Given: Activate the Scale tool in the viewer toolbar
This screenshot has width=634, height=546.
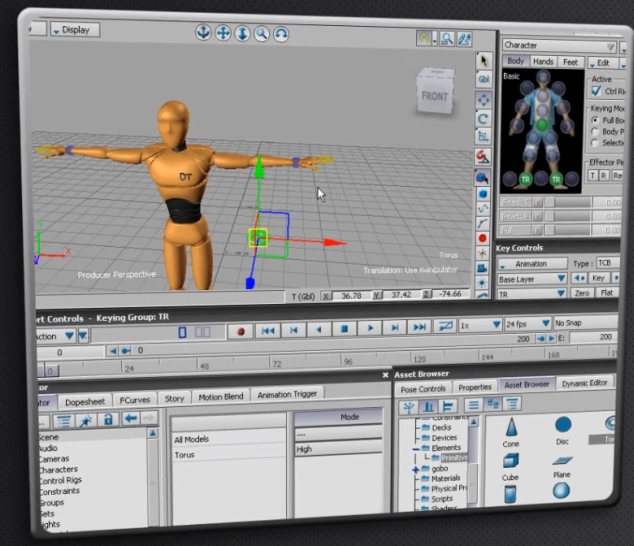Looking at the screenshot, I should point(483,136).
